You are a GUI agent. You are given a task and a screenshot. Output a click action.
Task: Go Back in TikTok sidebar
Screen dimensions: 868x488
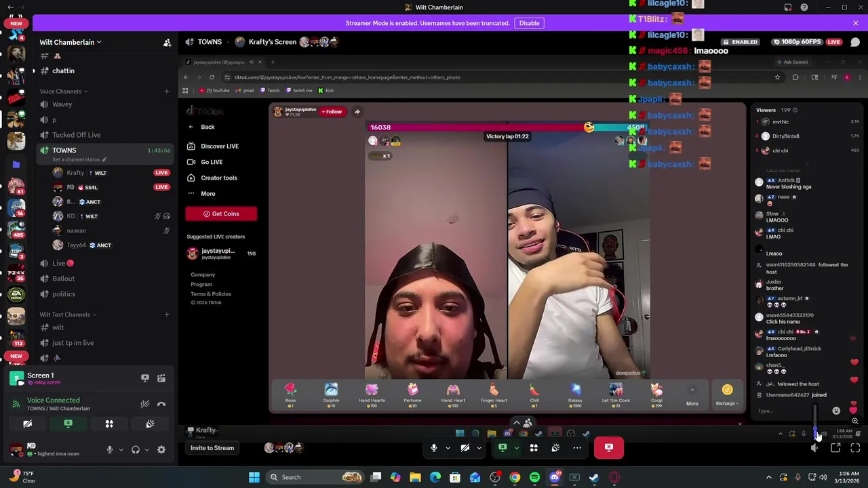pos(202,127)
